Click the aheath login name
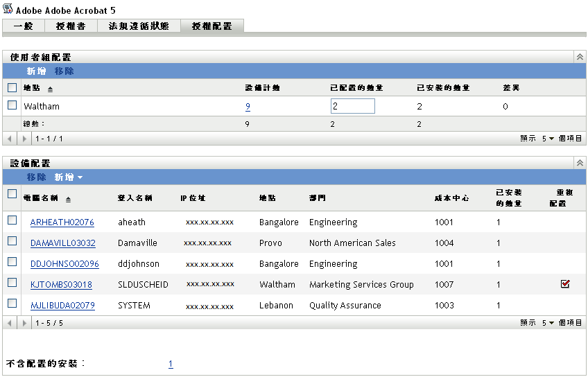The height and width of the screenshot is (377, 588). 132,222
